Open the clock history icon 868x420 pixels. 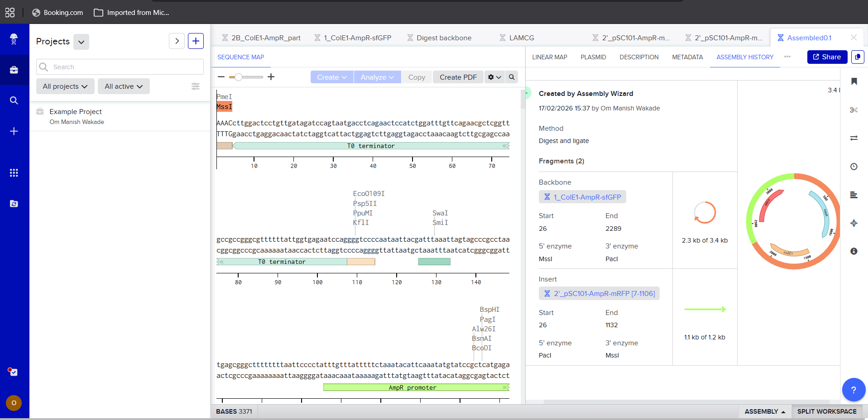tap(854, 167)
